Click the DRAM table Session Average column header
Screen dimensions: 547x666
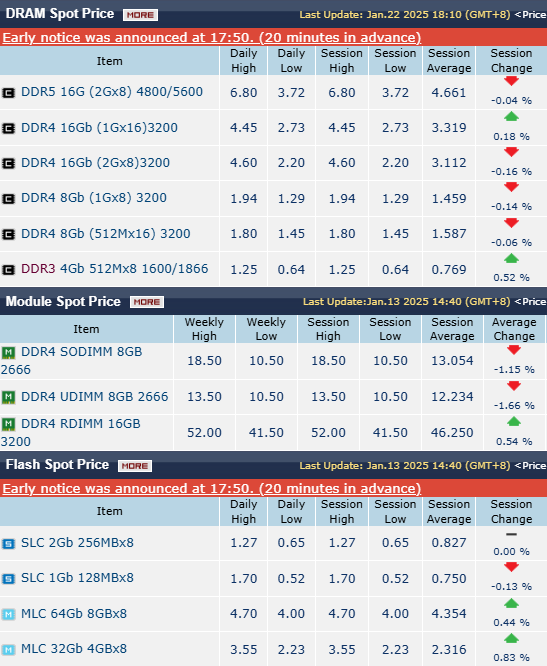[x=449, y=61]
